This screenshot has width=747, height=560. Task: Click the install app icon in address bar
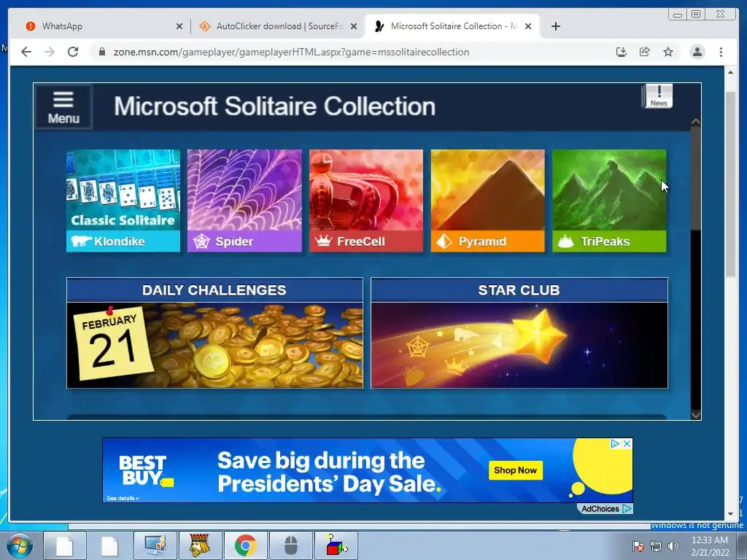[622, 52]
